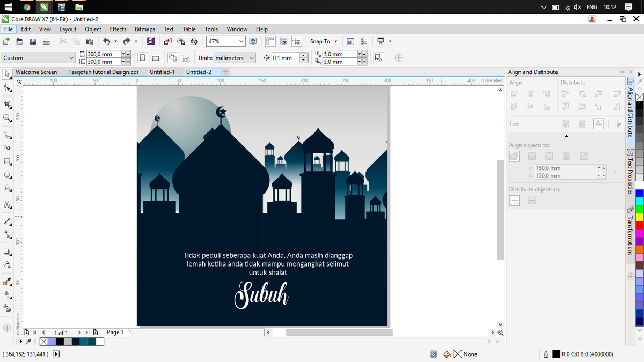Click the Undo arrow icon
This screenshot has width=644, height=362.
(106, 41)
